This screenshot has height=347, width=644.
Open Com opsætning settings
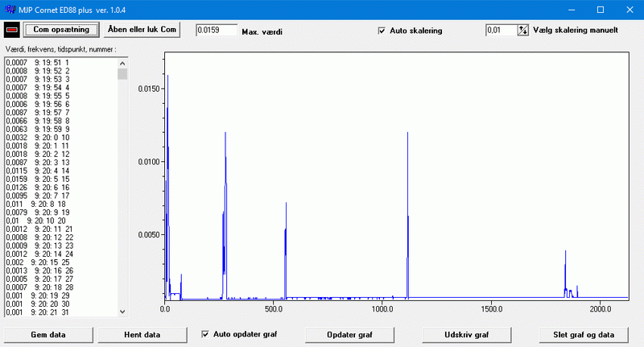click(61, 30)
